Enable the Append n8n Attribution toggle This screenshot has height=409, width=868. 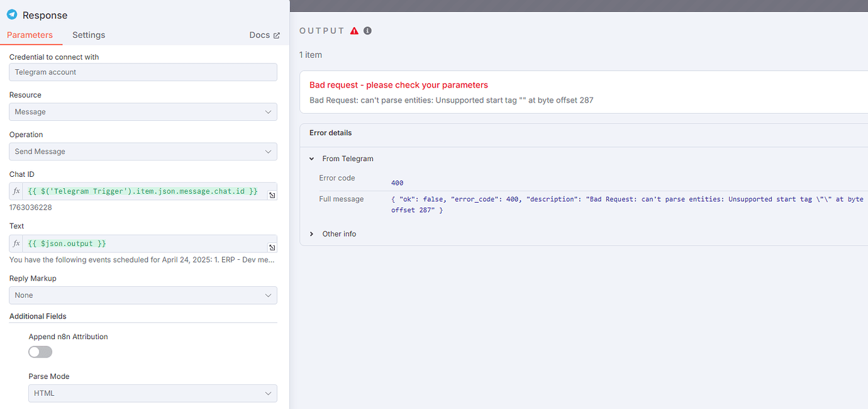[40, 352]
